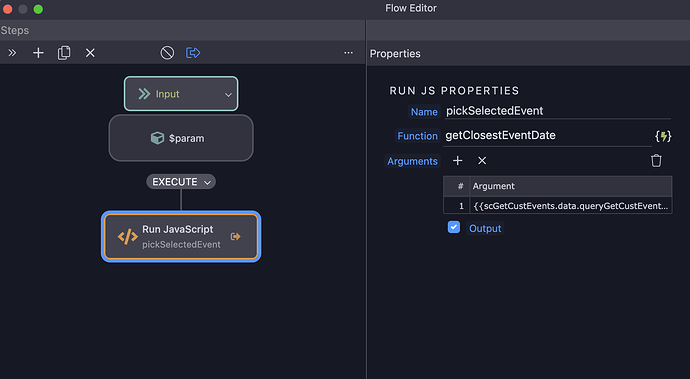Disable the step with the circle-slash icon
Screen dimensions: 690x379
pyautogui.click(x=167, y=53)
